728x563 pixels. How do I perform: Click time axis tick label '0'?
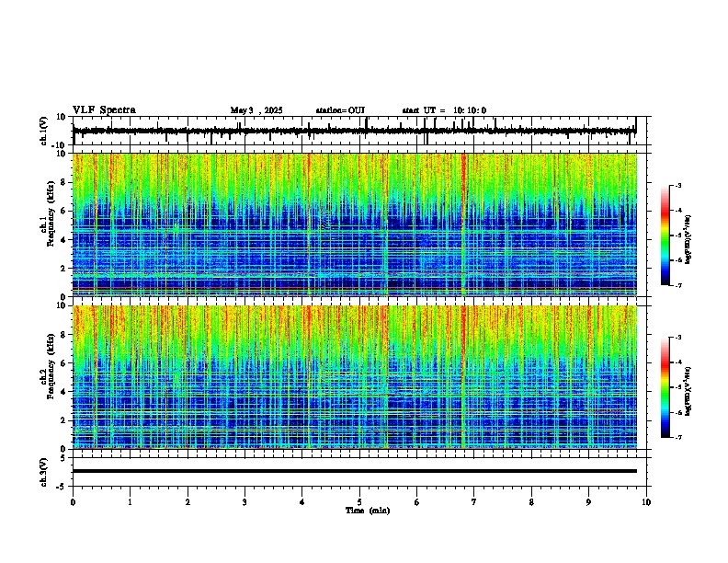(73, 502)
